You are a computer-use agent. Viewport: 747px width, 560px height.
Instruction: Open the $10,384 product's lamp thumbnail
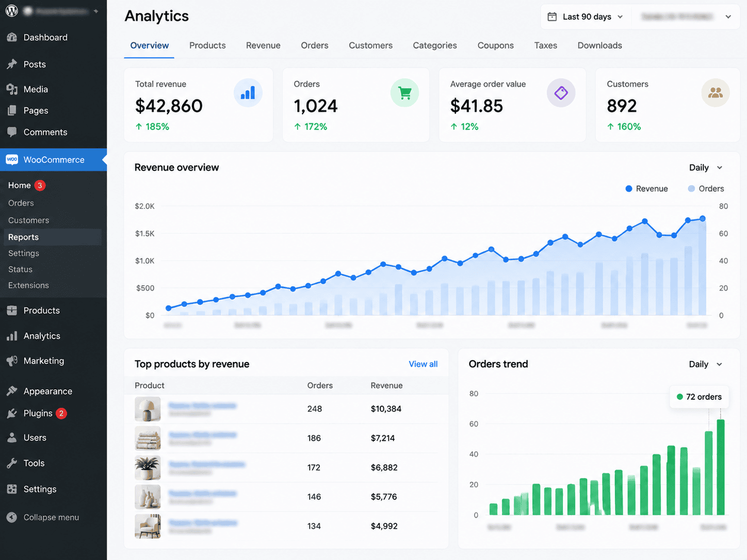pos(148,409)
